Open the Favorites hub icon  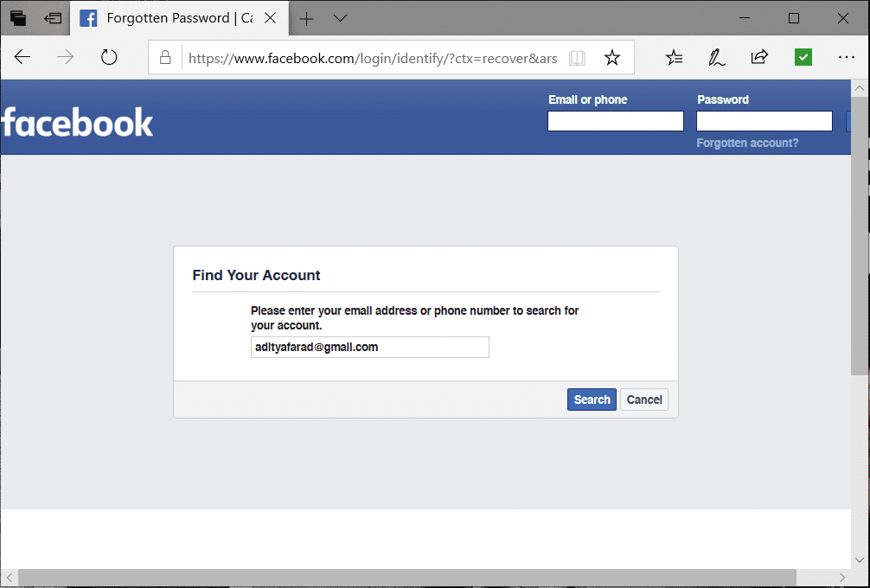pyautogui.click(x=674, y=58)
